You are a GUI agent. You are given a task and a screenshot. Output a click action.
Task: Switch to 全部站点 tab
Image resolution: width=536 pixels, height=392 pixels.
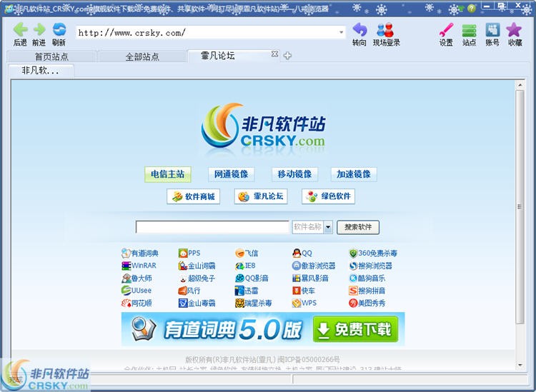142,56
